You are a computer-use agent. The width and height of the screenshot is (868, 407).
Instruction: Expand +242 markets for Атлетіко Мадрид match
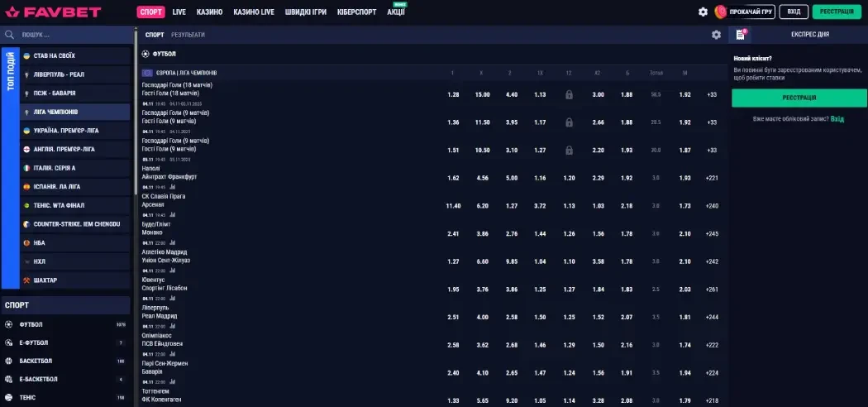tap(712, 261)
